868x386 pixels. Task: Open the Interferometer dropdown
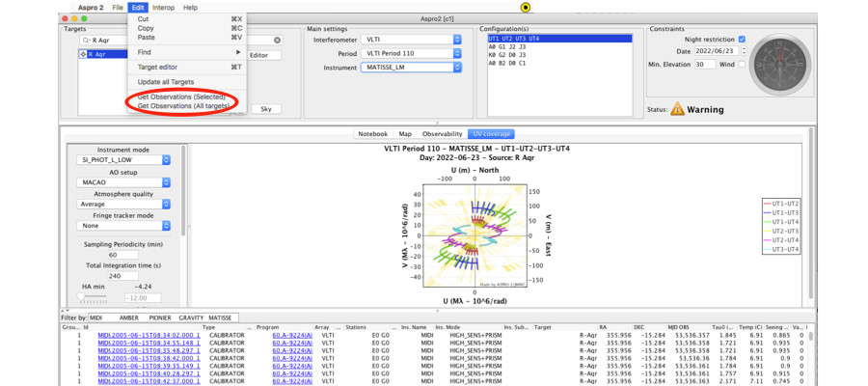click(411, 40)
